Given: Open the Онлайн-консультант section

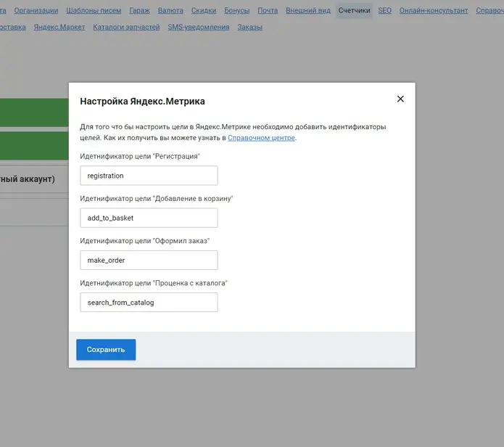Looking at the screenshot, I should [x=434, y=11].
